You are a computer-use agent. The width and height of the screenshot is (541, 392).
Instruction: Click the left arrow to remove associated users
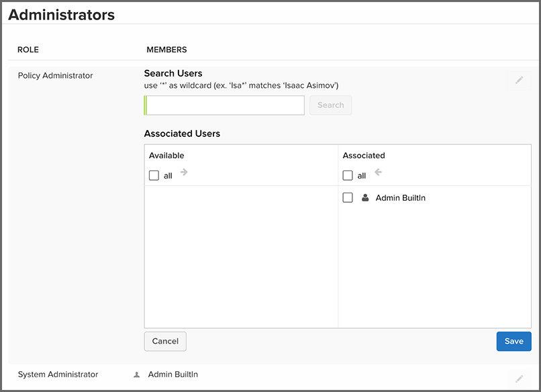[x=377, y=173]
